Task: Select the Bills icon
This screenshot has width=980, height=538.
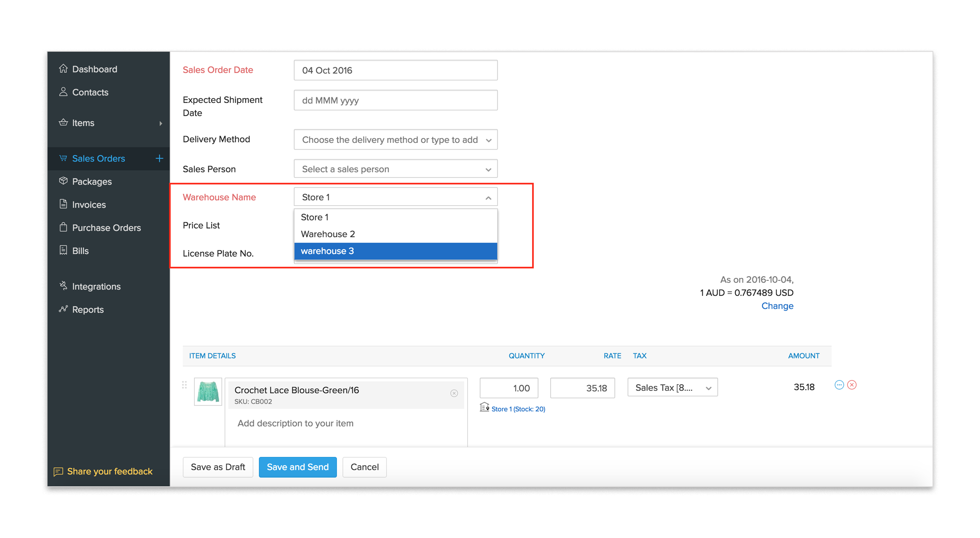Action: (x=63, y=251)
